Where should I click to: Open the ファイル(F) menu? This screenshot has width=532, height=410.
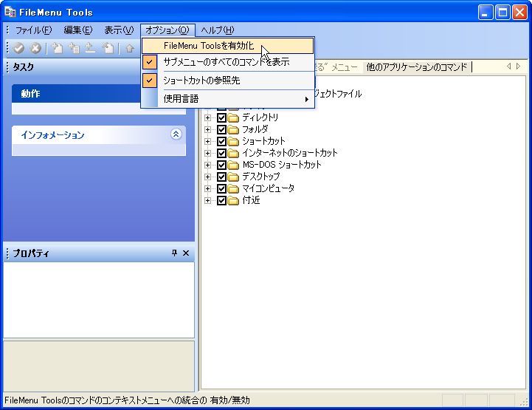click(x=33, y=30)
